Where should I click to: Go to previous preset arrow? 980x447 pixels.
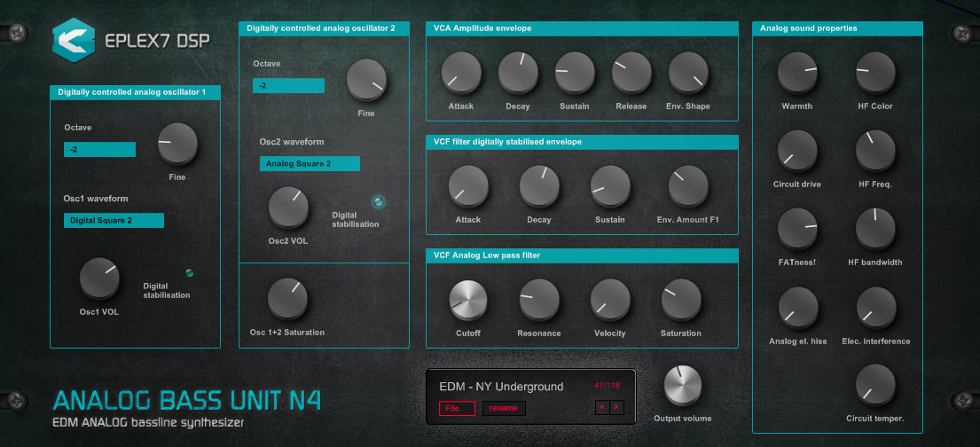point(602,408)
